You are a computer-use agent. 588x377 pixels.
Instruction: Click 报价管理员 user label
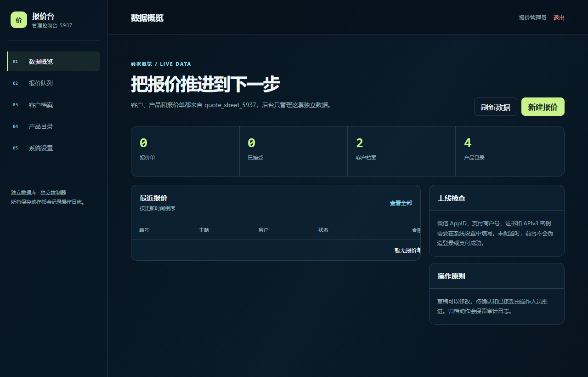point(532,18)
